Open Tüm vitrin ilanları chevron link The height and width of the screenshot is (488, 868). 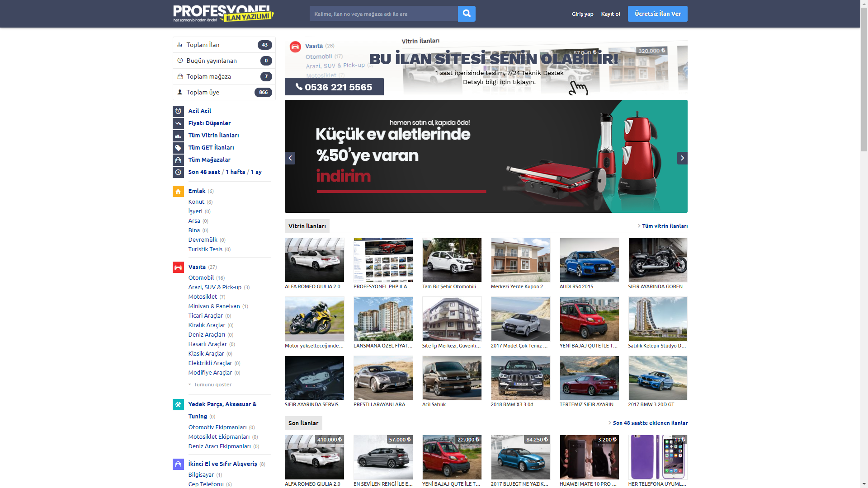[664, 226]
